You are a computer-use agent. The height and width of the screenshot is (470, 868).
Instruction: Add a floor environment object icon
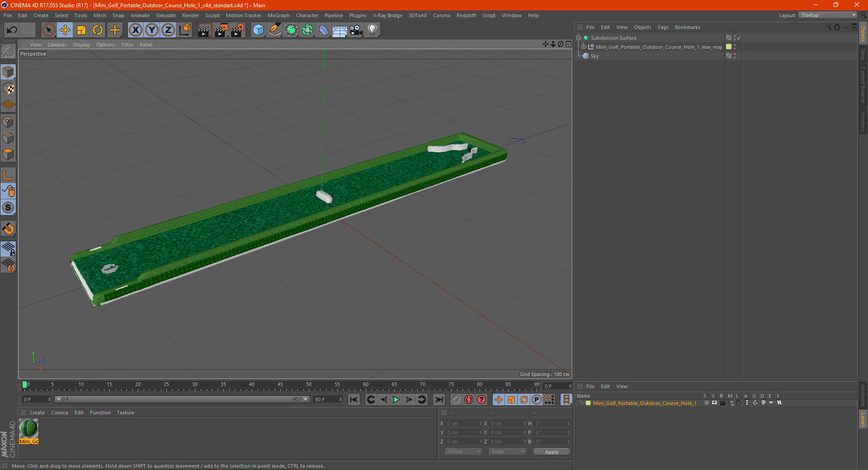(x=340, y=30)
